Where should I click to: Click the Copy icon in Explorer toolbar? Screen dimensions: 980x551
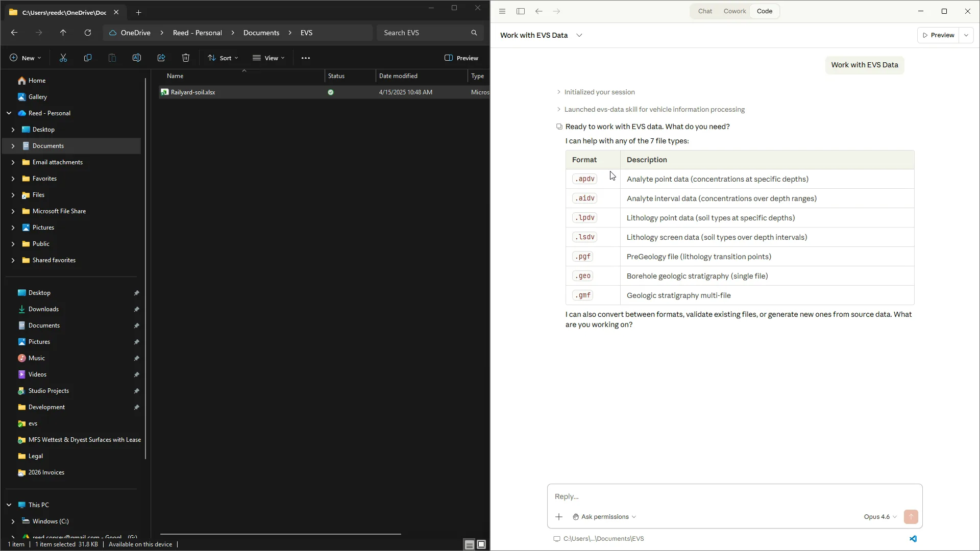pos(88,58)
